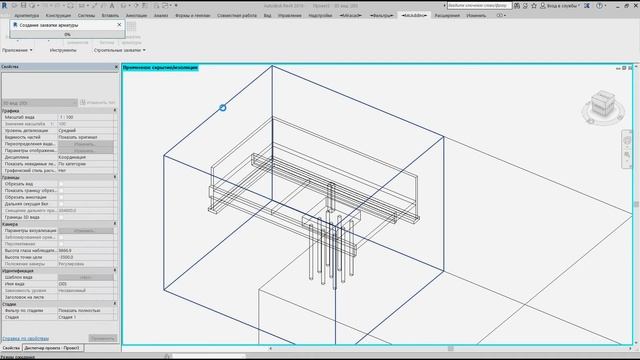640x360 pixels.
Task: Close the Properties palette
Action: [x=116, y=67]
